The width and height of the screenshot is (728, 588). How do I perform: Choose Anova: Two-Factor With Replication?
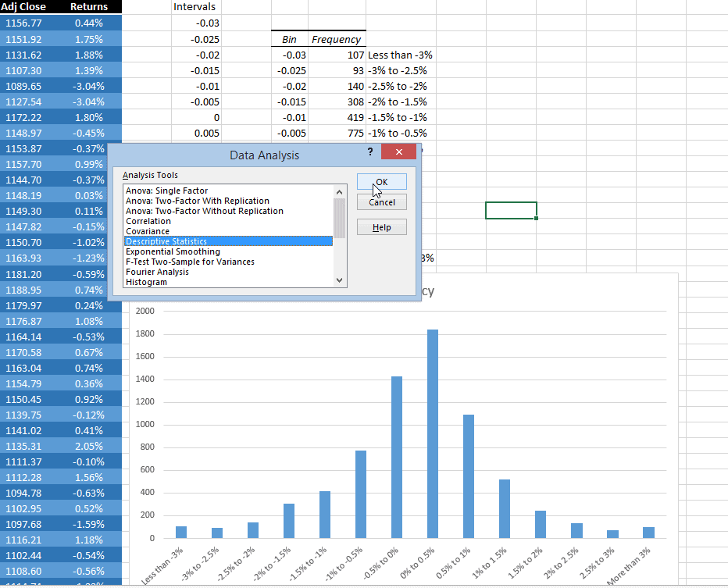click(x=197, y=201)
